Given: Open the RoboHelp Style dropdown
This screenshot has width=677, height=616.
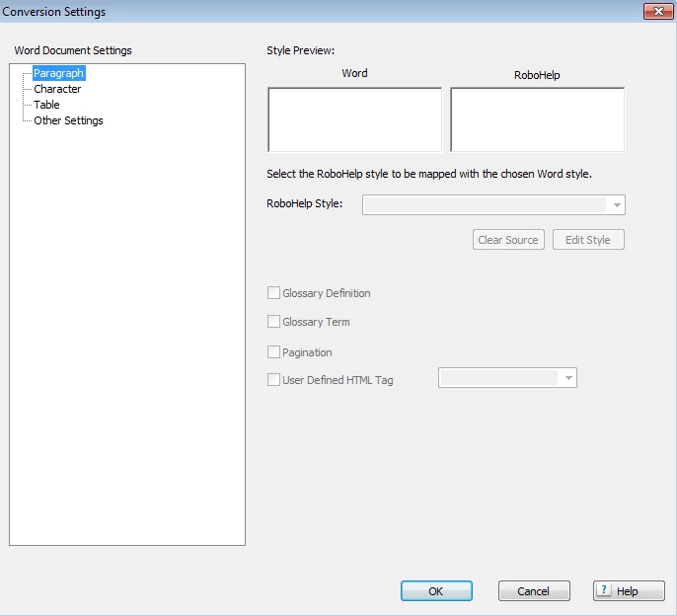Looking at the screenshot, I should 493,204.
